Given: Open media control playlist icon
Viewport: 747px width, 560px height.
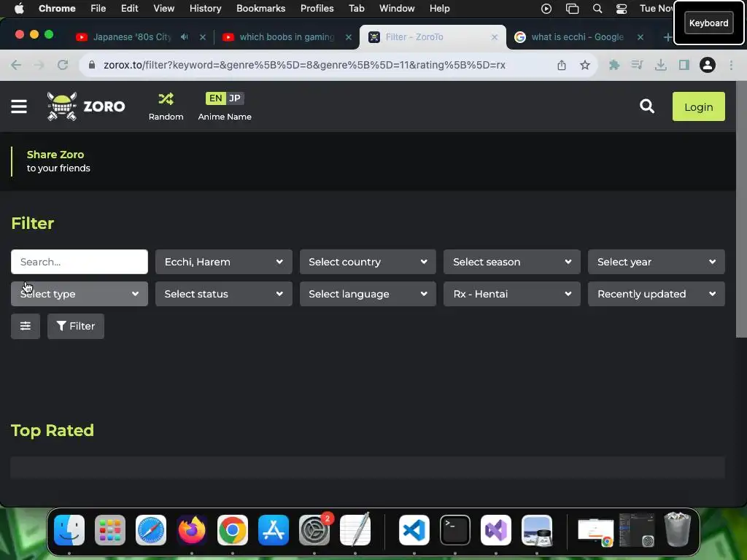Looking at the screenshot, I should click(x=637, y=64).
